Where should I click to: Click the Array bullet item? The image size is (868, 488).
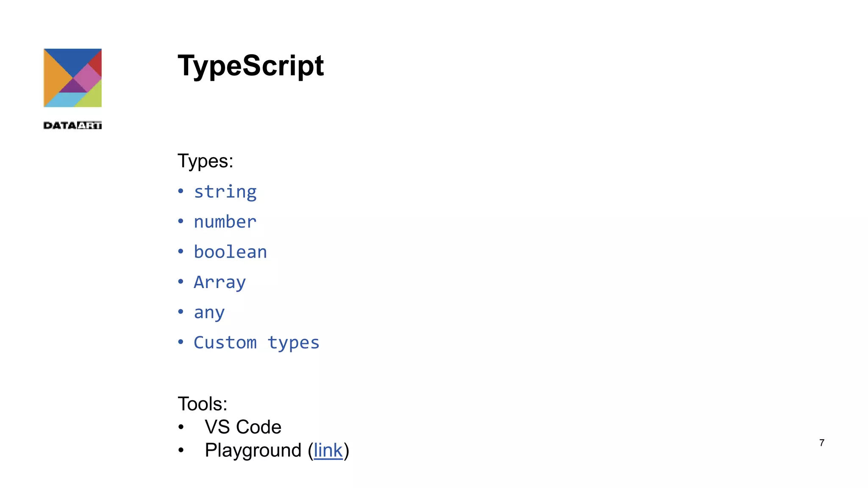220,282
